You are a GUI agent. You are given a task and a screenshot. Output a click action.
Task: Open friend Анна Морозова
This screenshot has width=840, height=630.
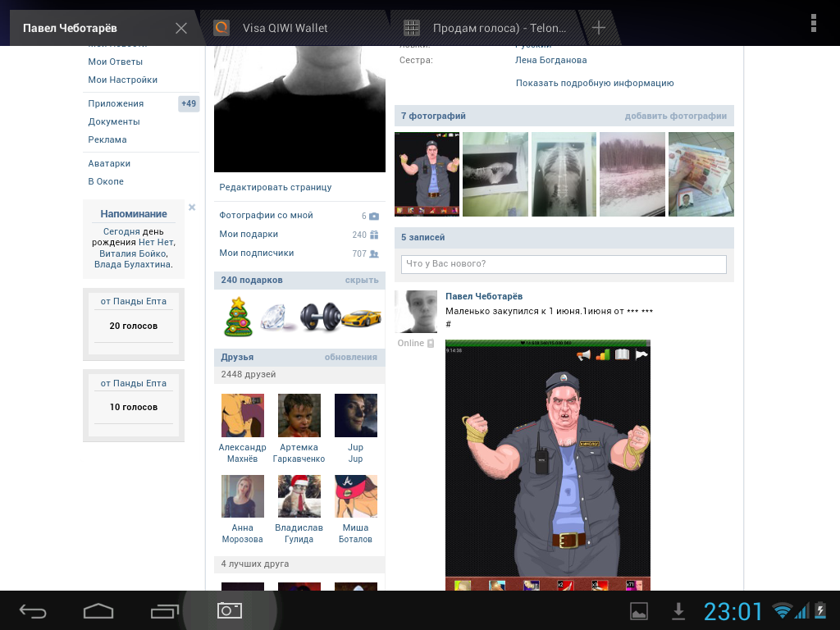point(242,509)
